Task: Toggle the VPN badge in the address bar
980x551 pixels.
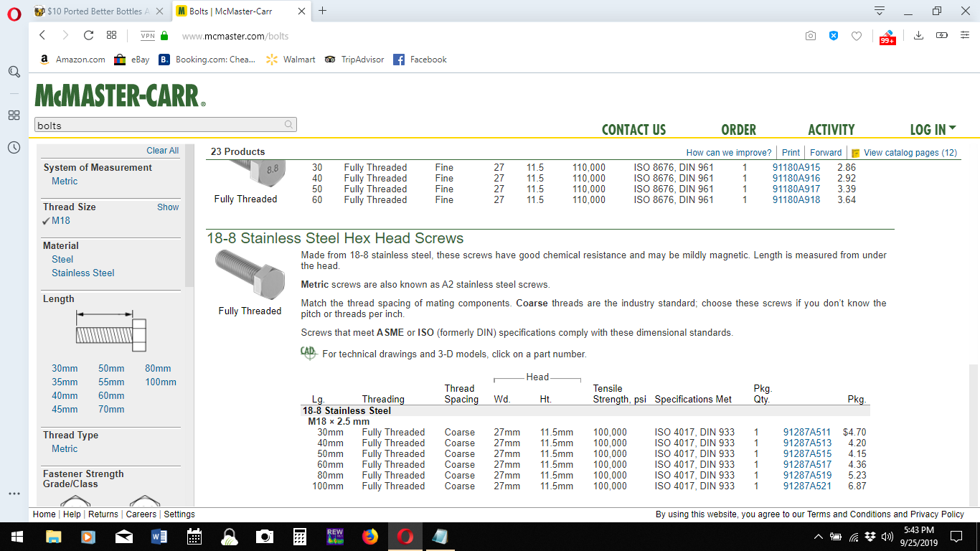Action: (148, 36)
